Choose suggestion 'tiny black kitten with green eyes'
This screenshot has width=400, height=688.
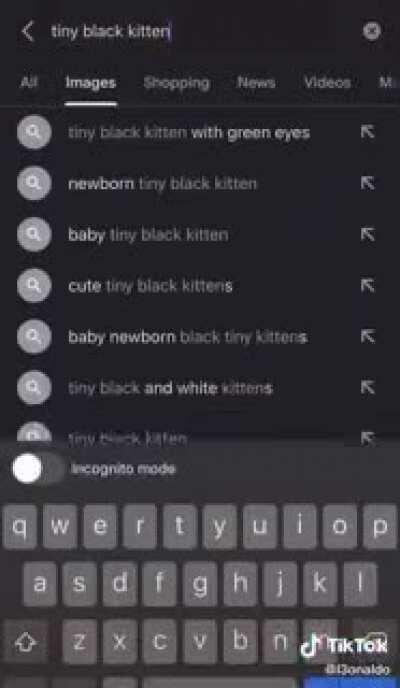(x=189, y=133)
